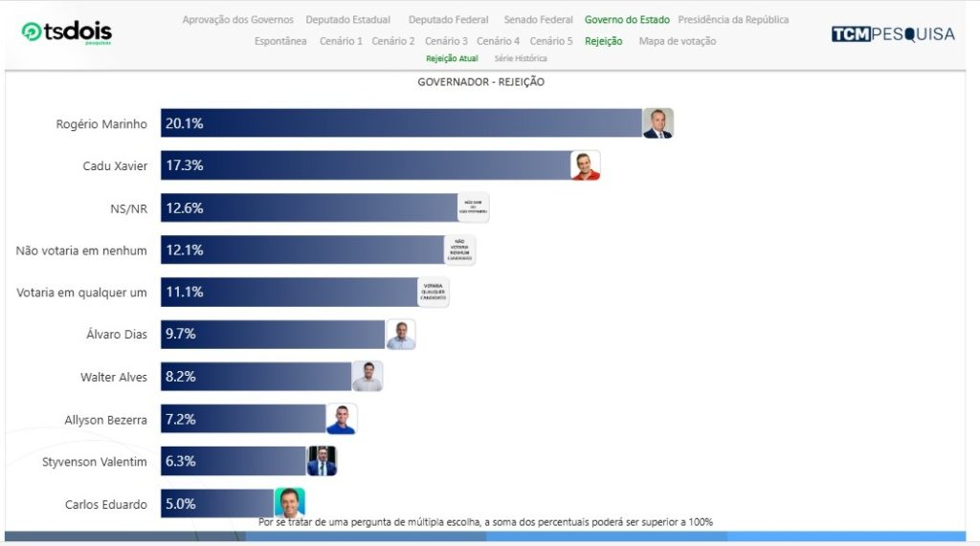Open the Aprovação dos Governos tab
980x546 pixels.
coord(237,20)
